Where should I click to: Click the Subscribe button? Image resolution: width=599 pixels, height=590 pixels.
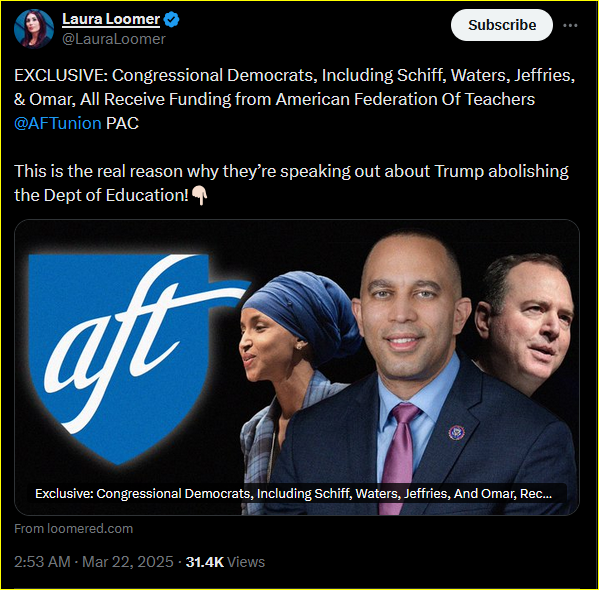pos(502,25)
